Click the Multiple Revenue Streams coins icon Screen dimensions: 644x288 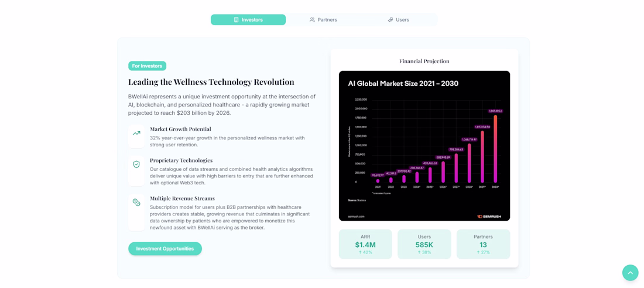click(136, 202)
